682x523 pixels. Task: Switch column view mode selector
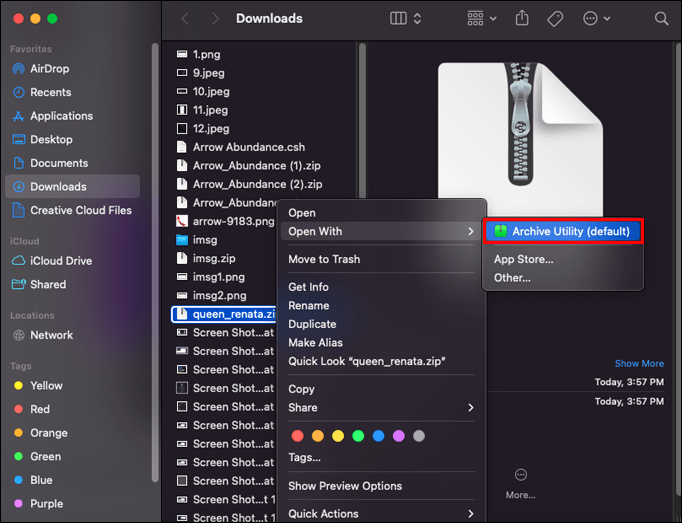(x=405, y=18)
